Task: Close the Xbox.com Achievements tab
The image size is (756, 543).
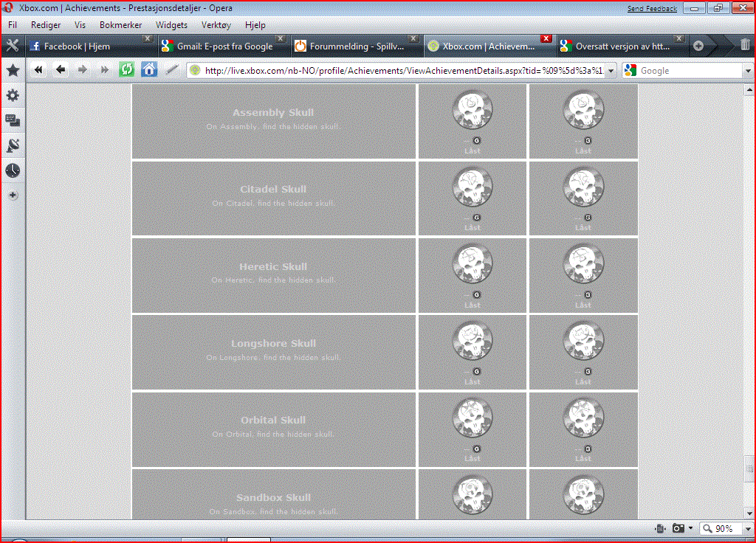Action: click(x=546, y=38)
